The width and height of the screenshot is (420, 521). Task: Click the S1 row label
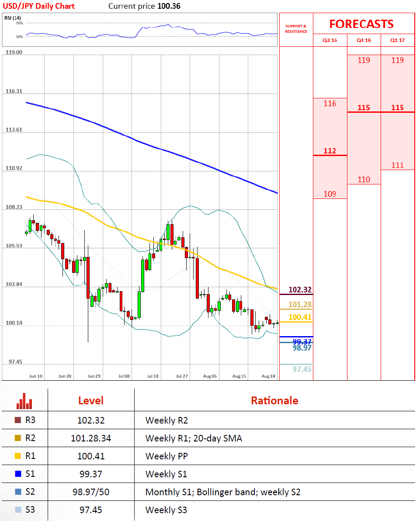pyautogui.click(x=30, y=474)
